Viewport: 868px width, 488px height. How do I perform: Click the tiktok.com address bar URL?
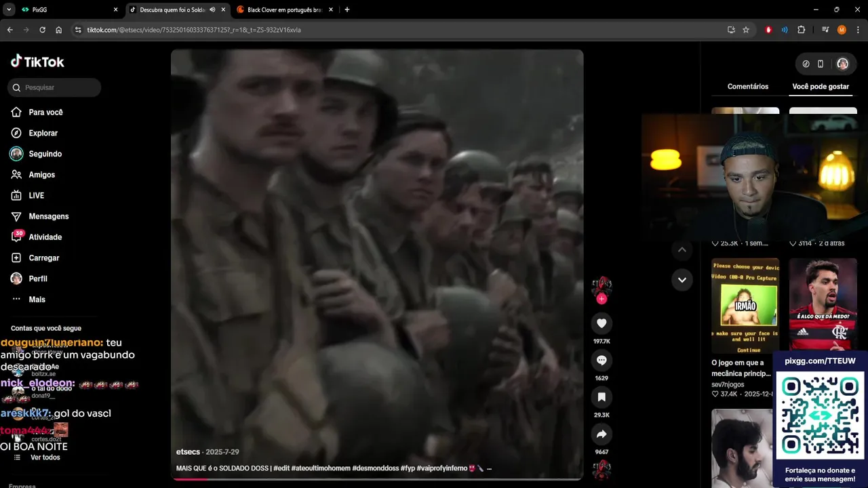tap(194, 30)
